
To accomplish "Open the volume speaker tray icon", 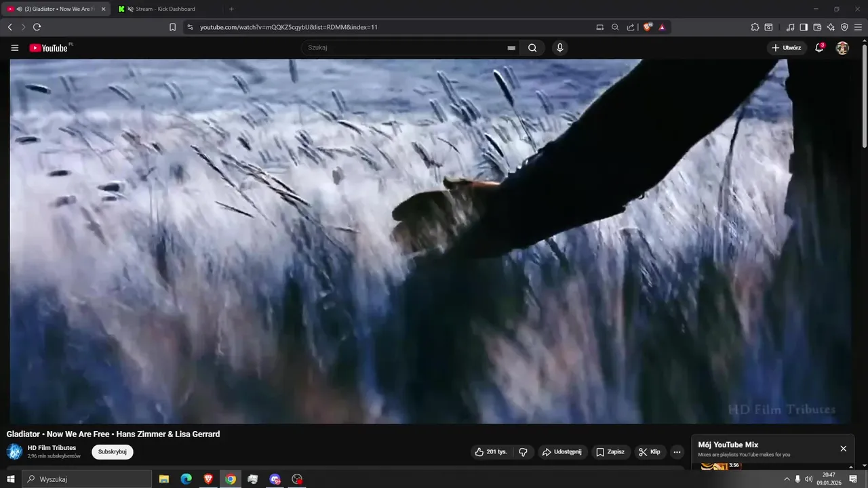I will [808, 479].
